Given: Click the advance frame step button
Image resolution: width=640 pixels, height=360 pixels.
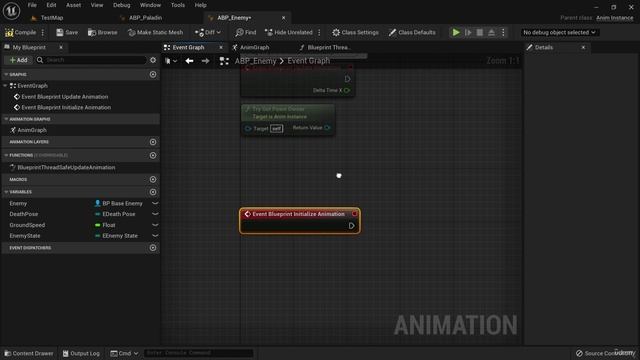Looking at the screenshot, I should 468,32.
